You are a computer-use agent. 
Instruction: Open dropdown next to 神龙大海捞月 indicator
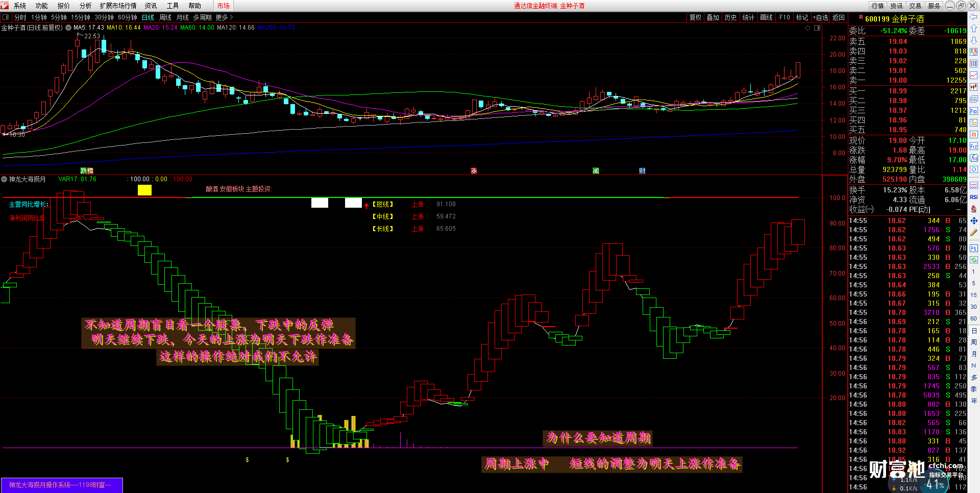coord(4,179)
